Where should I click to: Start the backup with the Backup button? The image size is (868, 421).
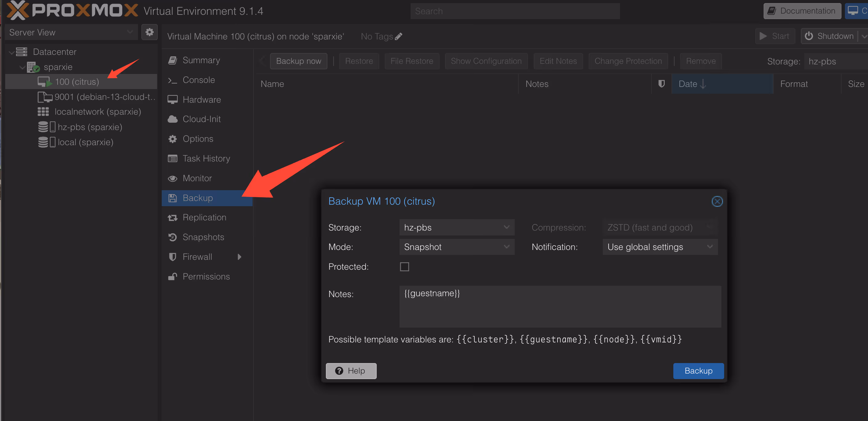click(x=698, y=371)
